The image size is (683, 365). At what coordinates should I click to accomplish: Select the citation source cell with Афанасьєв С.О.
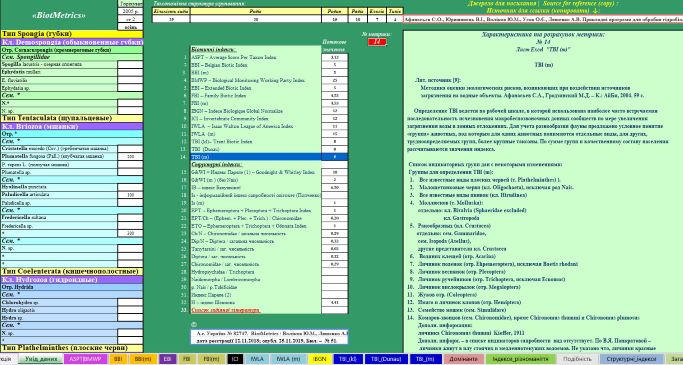pos(543,19)
